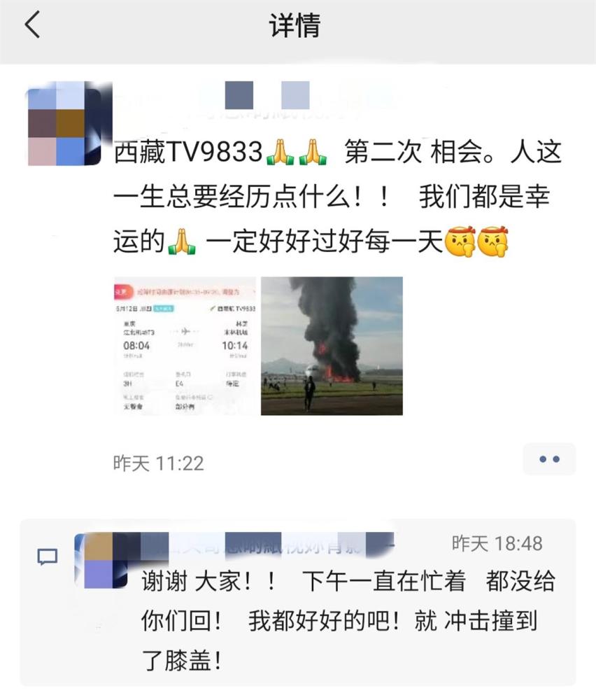This screenshot has height=700, width=596.
Task: Select the post text starting with 西藏TV9833
Action: click(337, 197)
